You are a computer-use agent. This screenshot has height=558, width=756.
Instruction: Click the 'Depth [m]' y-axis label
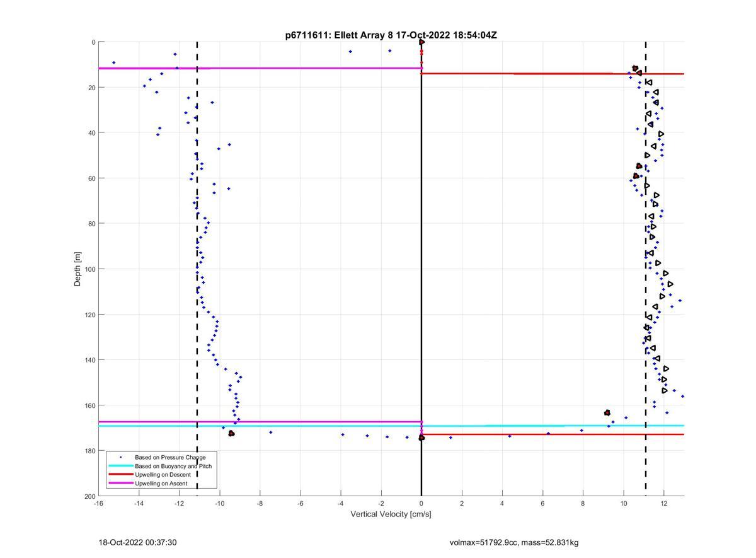click(77, 269)
